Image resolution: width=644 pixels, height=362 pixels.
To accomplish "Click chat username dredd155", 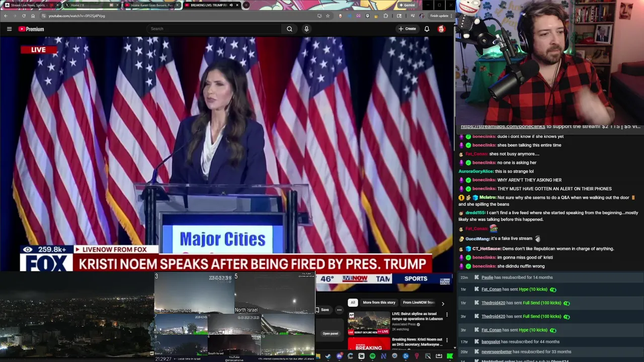I will click(x=475, y=213).
